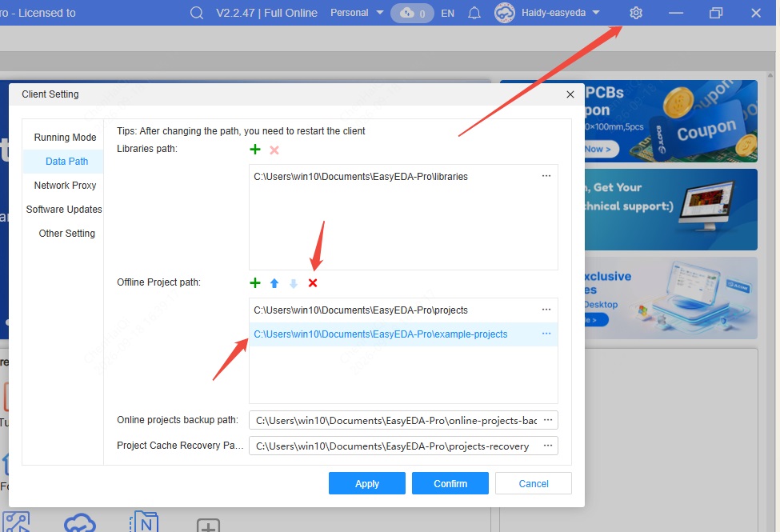The height and width of the screenshot is (532, 780).
Task: Click the cloud icon at bottom of home page
Action: [79, 522]
